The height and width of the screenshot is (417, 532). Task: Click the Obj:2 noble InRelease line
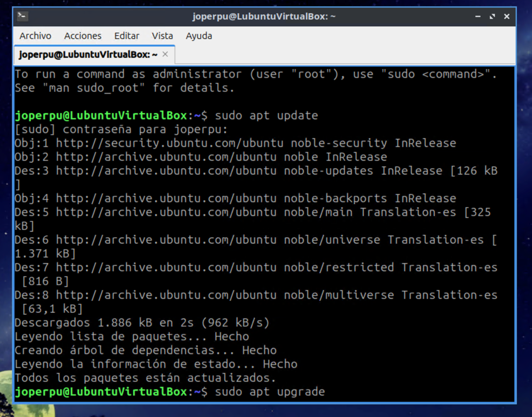point(201,157)
